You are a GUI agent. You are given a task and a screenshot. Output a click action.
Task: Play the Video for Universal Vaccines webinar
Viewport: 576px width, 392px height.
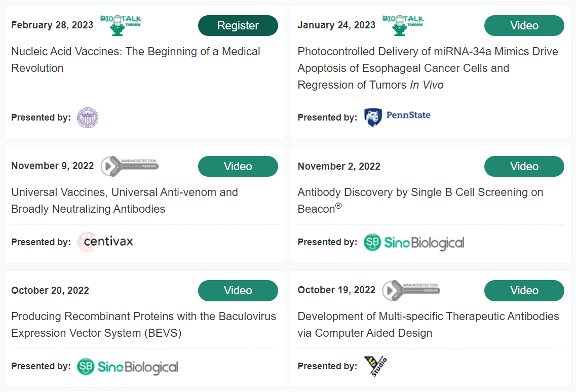[238, 166]
